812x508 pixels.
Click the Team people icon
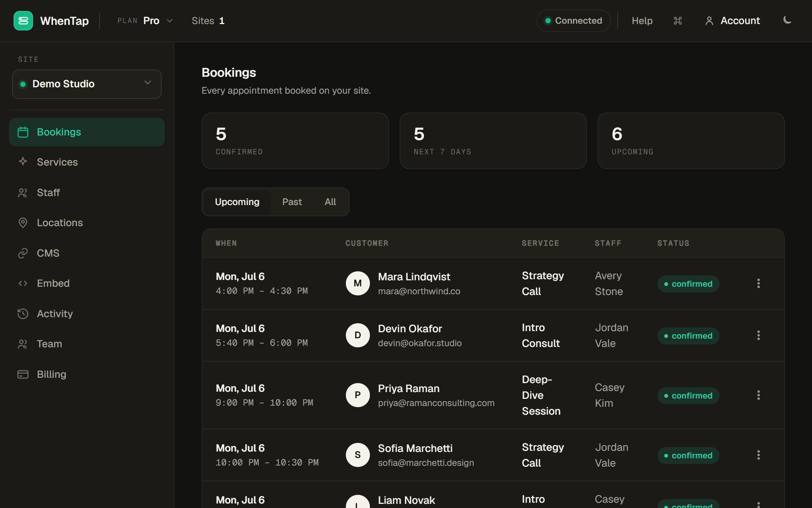point(23,344)
